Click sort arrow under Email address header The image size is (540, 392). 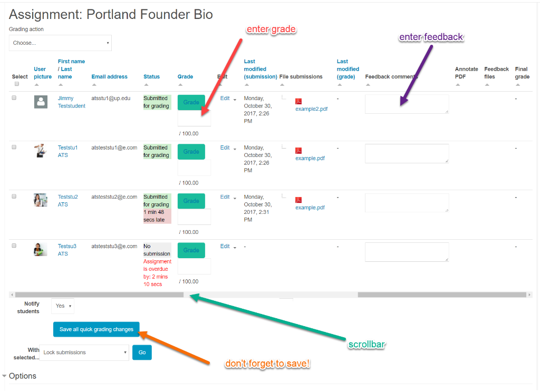click(94, 85)
